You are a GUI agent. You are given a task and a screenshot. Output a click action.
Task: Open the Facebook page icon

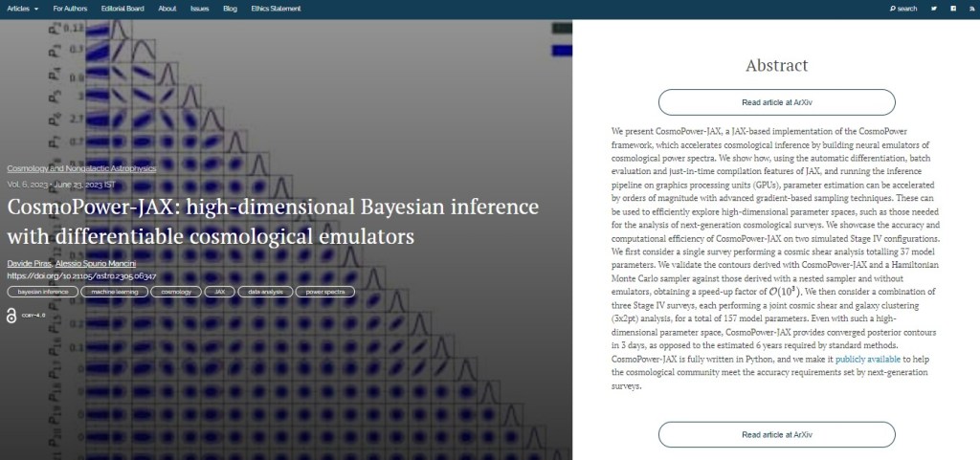[953, 9]
